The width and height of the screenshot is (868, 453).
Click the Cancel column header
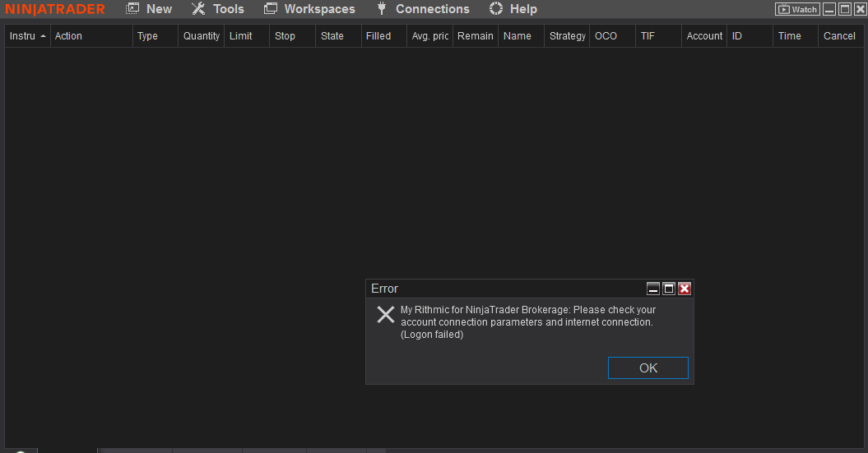click(x=841, y=36)
